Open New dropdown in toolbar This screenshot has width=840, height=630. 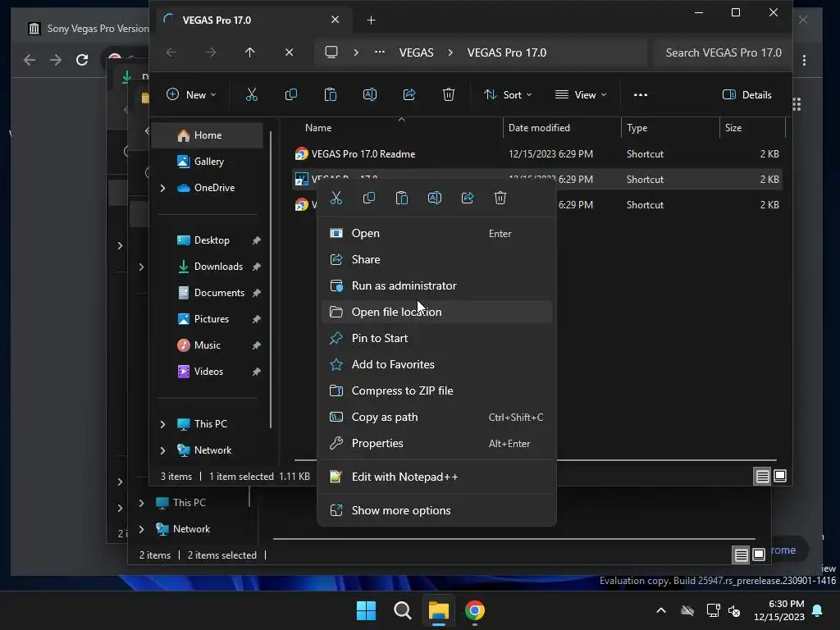[191, 95]
